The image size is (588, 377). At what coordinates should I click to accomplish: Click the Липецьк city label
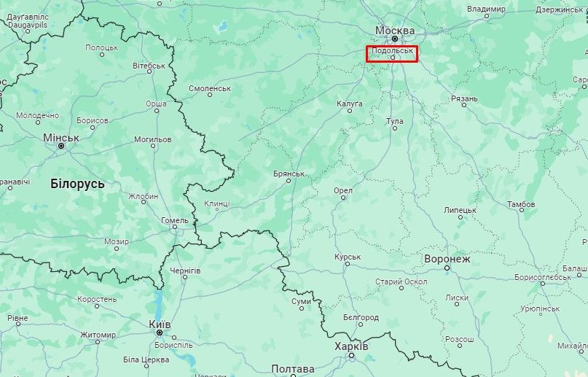pyautogui.click(x=460, y=210)
